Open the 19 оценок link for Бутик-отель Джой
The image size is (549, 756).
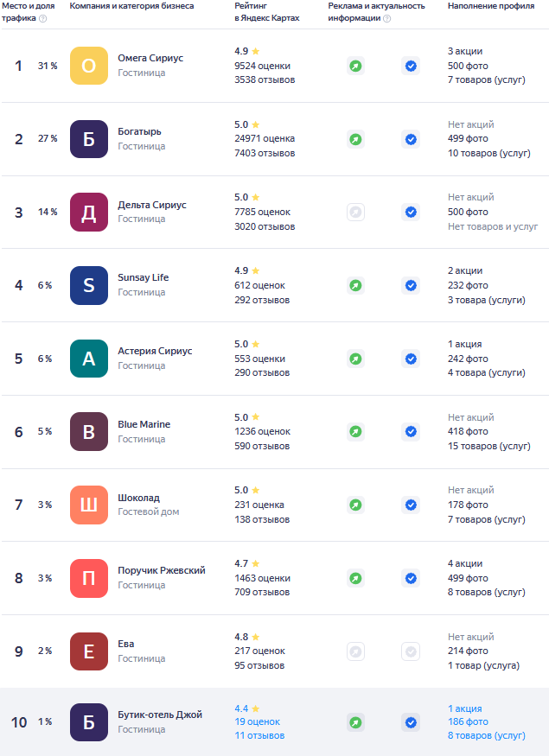click(257, 721)
